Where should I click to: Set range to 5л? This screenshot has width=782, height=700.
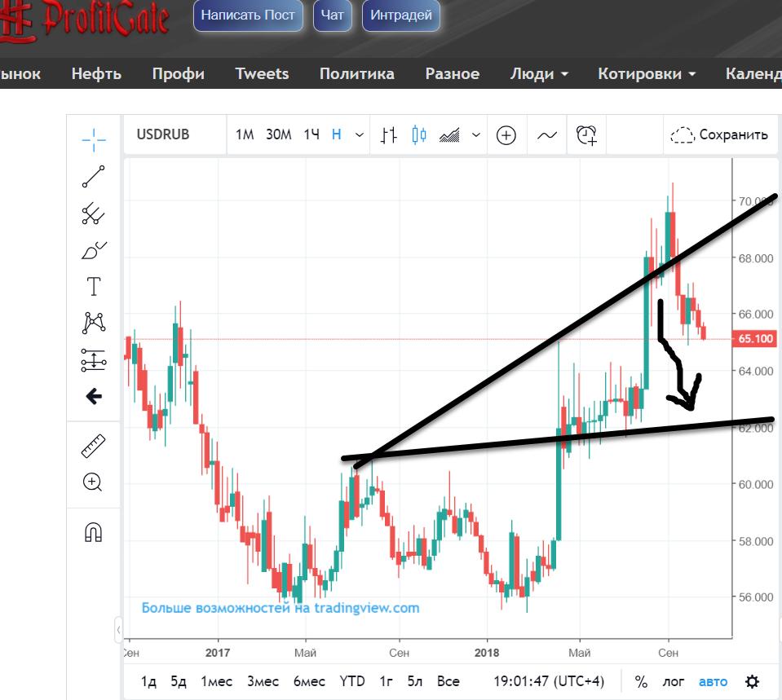pyautogui.click(x=415, y=681)
